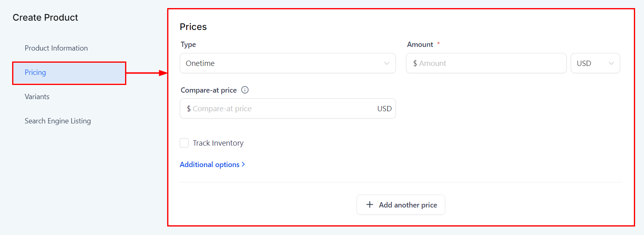Click the Create Product page title
Screen dimensions: 644x235
(45, 17)
